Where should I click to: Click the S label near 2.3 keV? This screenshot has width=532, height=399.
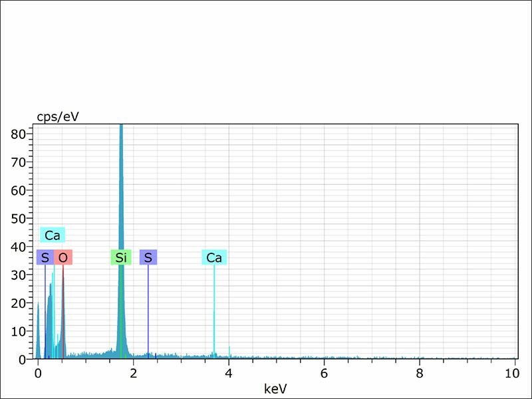(148, 257)
